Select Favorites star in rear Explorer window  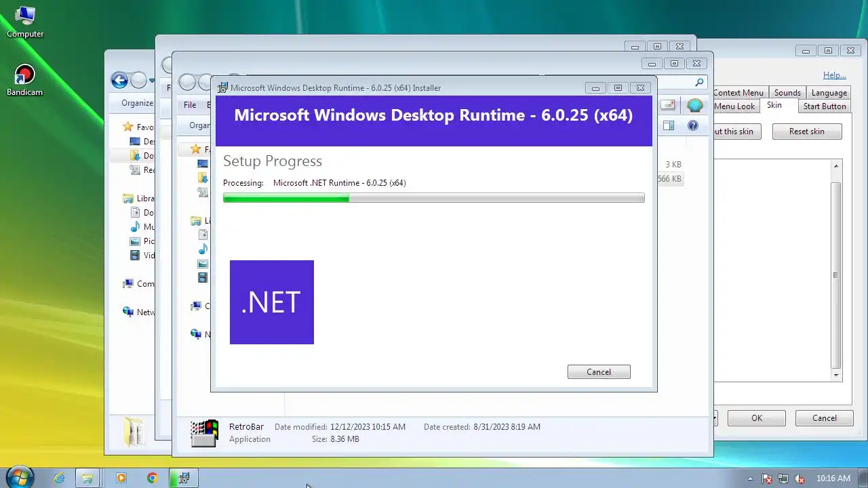(x=127, y=127)
